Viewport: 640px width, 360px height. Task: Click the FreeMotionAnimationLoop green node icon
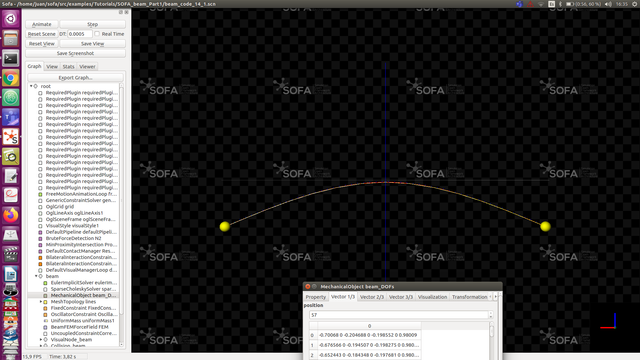pyautogui.click(x=40, y=194)
